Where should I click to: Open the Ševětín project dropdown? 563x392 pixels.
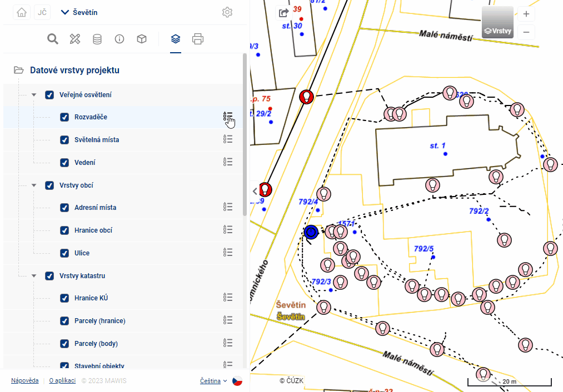pyautogui.click(x=79, y=12)
